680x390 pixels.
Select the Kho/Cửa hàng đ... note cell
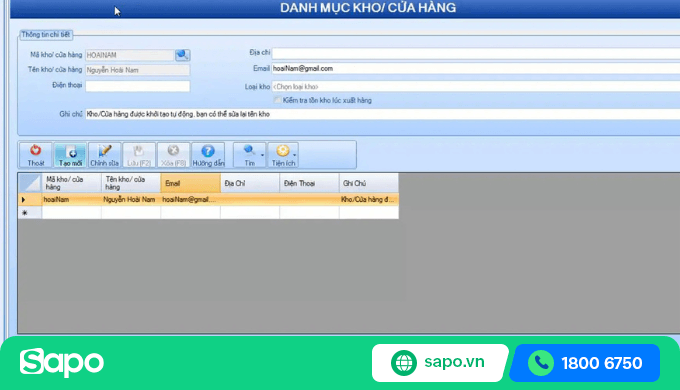click(x=369, y=200)
